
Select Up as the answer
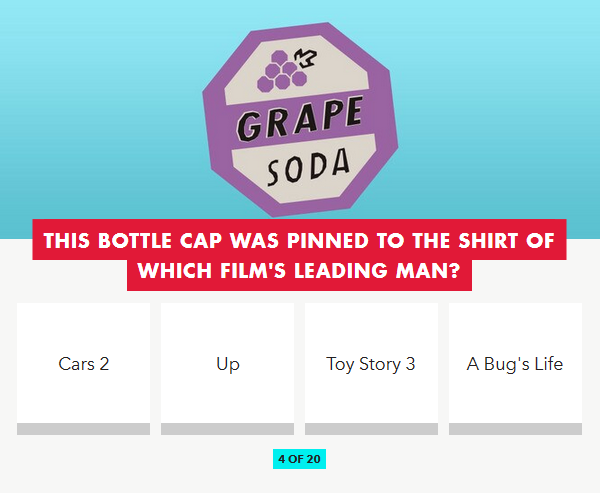coord(227,369)
